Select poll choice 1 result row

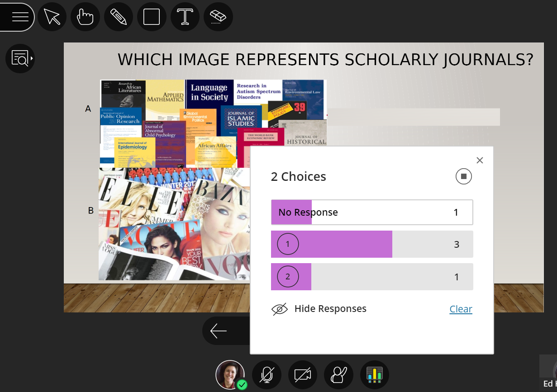tap(371, 244)
